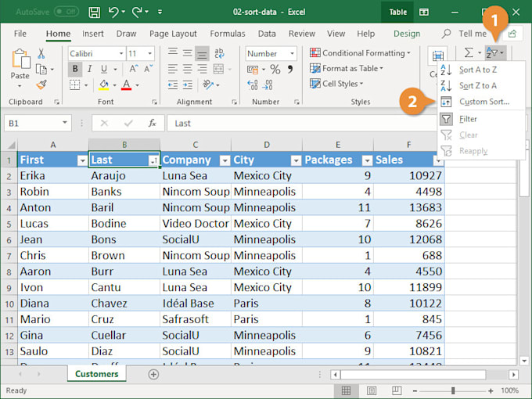Click Increase Decimal icon
The image size is (532, 399).
pos(253,84)
